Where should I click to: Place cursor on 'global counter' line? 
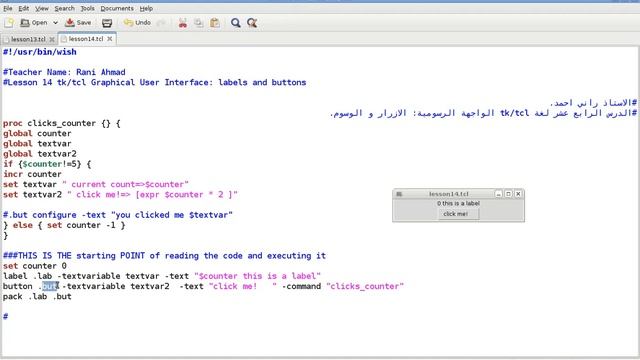[37, 133]
